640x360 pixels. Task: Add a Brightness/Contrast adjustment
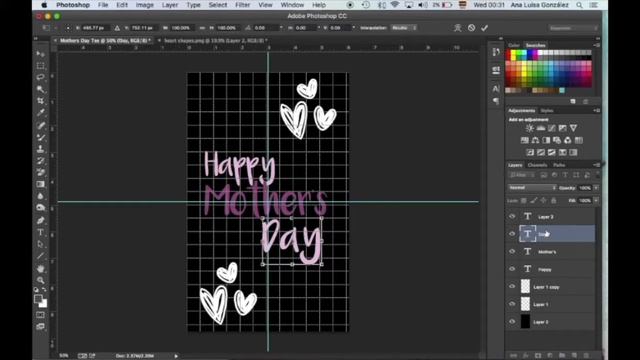(529, 128)
